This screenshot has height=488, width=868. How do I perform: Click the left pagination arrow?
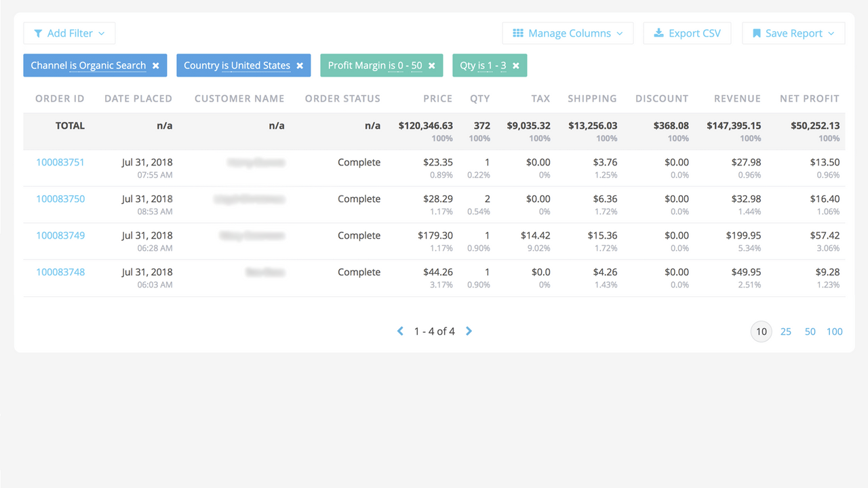coord(400,331)
